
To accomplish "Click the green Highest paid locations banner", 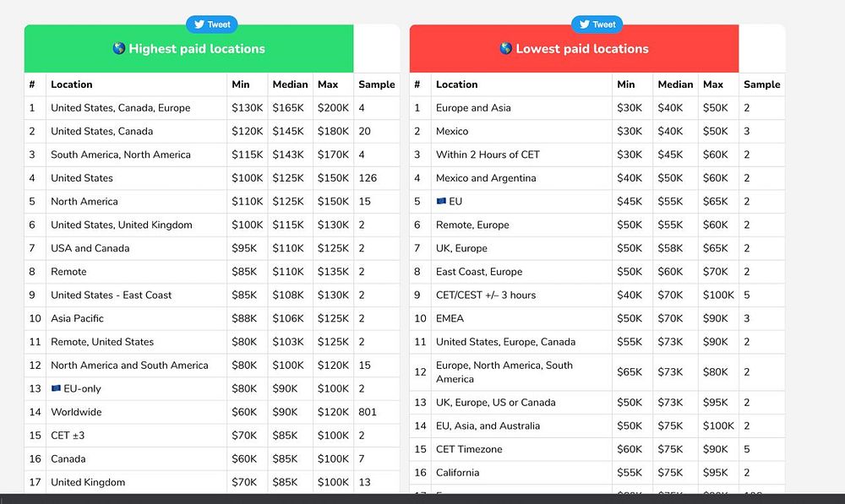I will (x=188, y=48).
